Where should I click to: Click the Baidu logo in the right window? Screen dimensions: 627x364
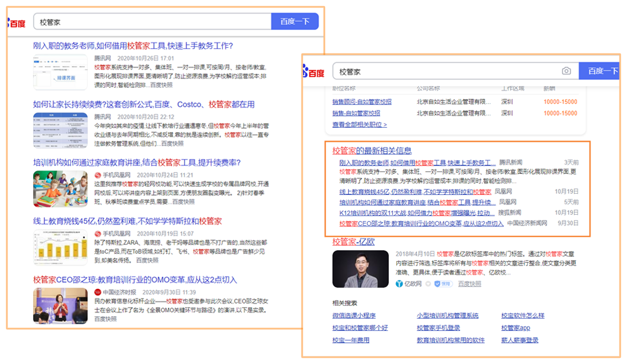click(314, 72)
